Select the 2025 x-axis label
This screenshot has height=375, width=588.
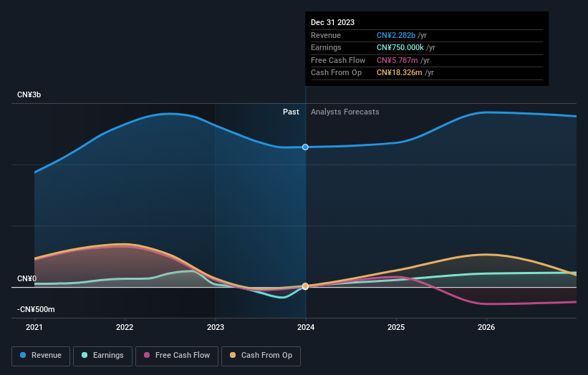click(x=396, y=327)
